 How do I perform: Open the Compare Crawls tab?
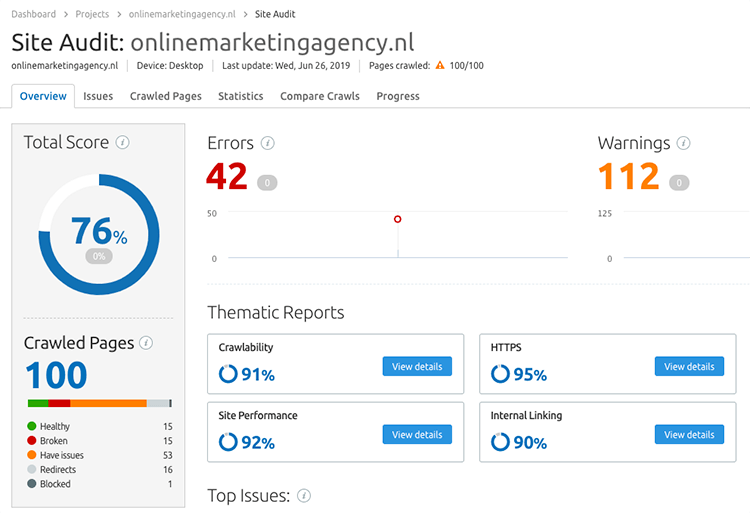pyautogui.click(x=320, y=96)
